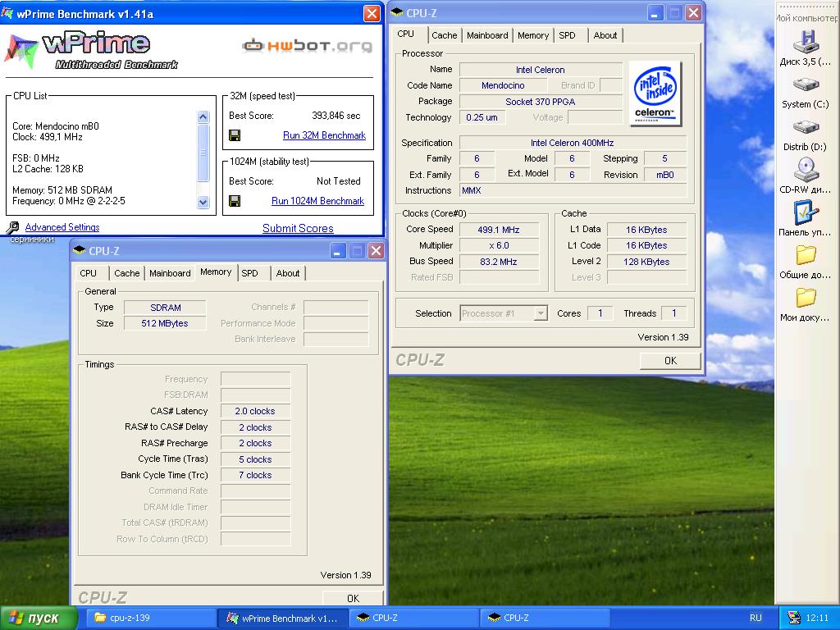
Task: Click the save icon beside Run 1024M Benchmark
Action: point(234,201)
